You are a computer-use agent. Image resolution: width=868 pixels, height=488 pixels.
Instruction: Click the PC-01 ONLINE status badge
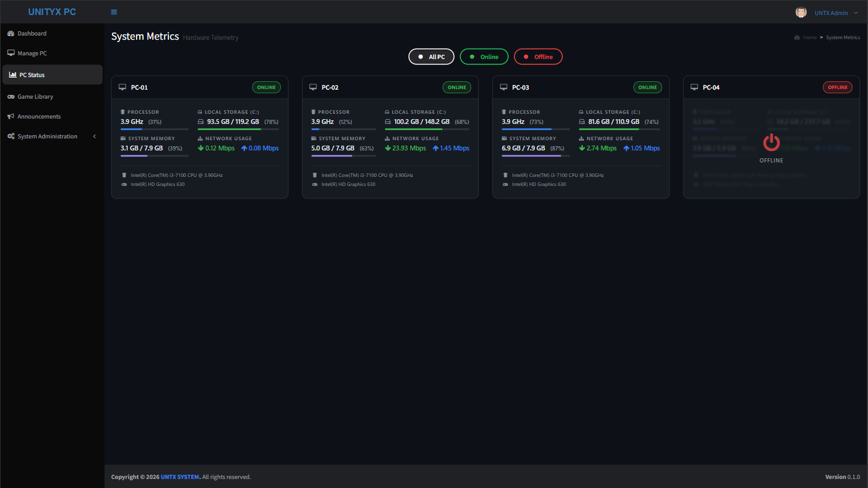[266, 87]
